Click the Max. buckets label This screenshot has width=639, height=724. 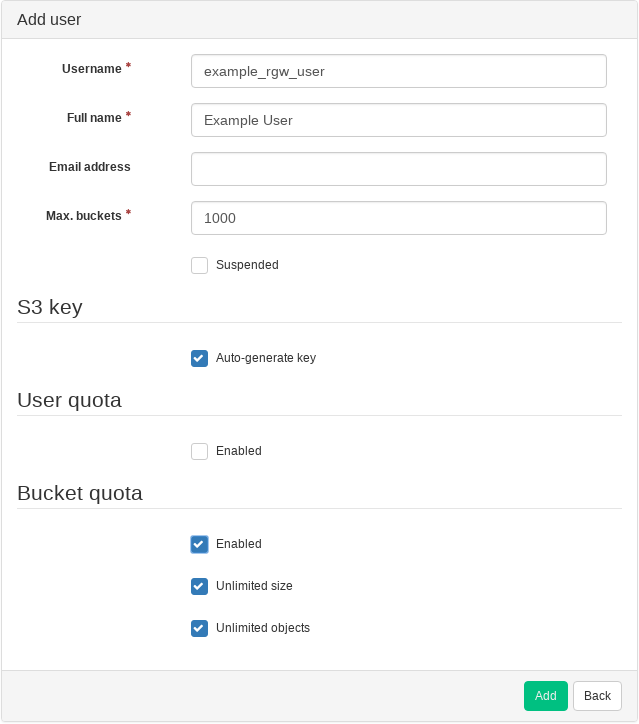point(84,216)
